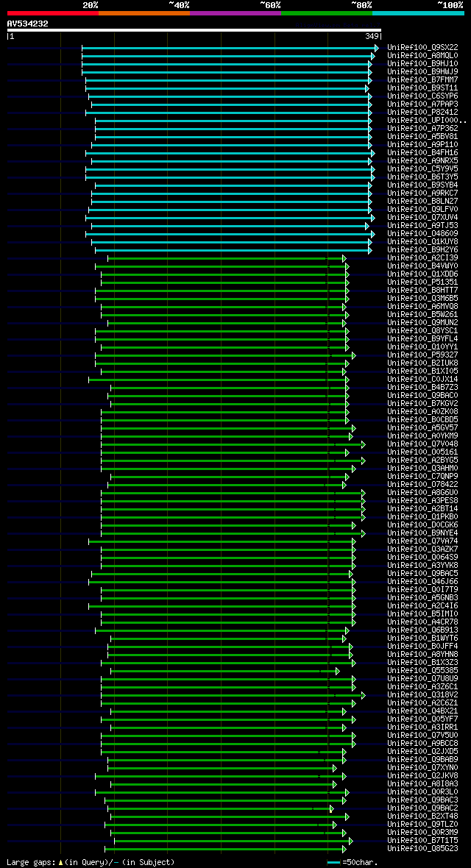The height and width of the screenshot is (868, 471).
Task: Open hit UniRef100_B9ST11
Action: tap(422, 88)
